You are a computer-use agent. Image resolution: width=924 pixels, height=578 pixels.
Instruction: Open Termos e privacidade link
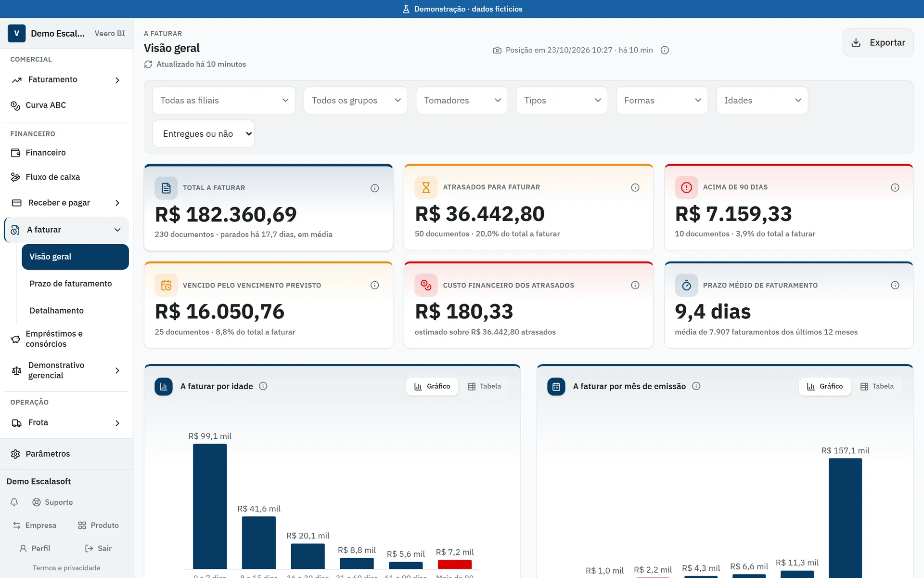(66, 568)
